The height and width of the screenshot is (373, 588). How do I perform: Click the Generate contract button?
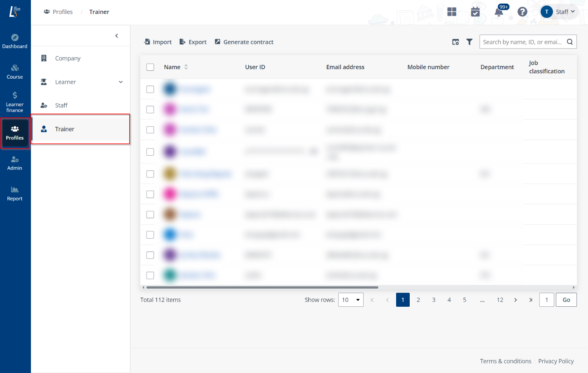coord(244,42)
